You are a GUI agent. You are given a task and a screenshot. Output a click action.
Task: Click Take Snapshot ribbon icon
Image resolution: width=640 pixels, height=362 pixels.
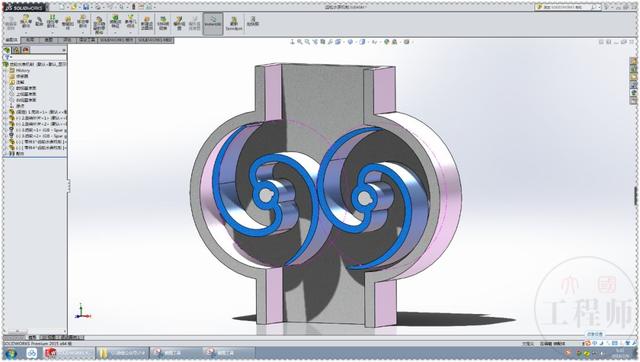(x=253, y=22)
